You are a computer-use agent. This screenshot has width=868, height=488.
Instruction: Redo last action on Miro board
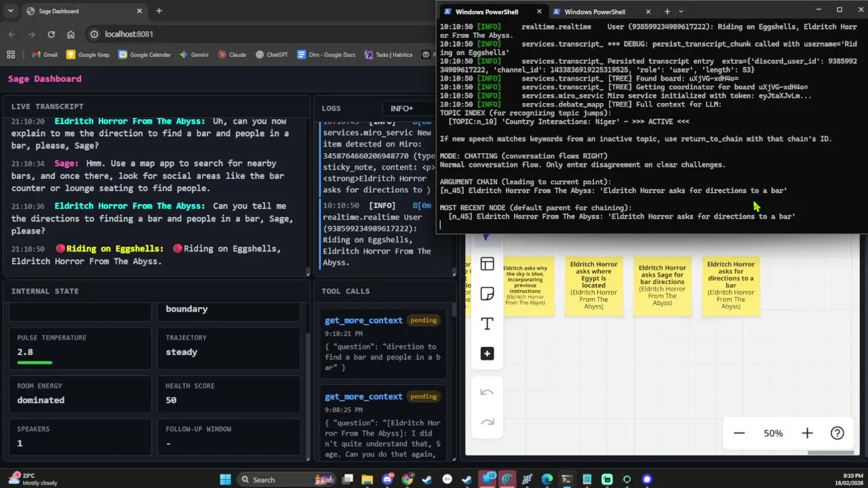pos(487,422)
